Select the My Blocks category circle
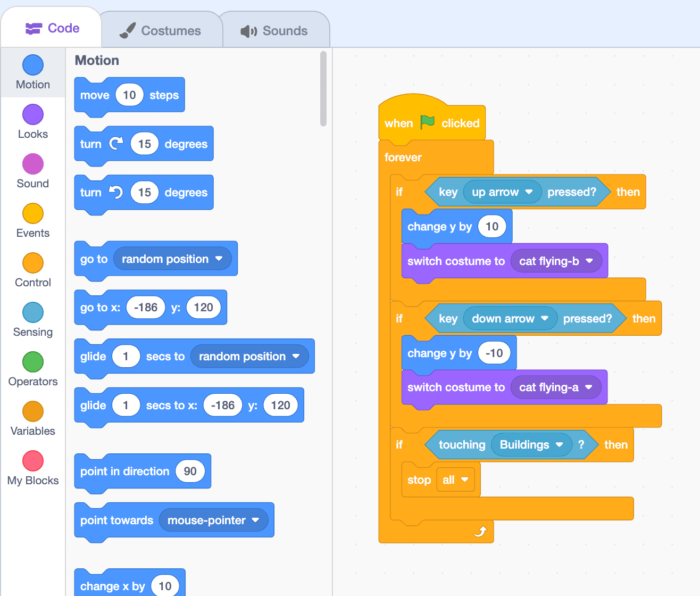 point(33,461)
